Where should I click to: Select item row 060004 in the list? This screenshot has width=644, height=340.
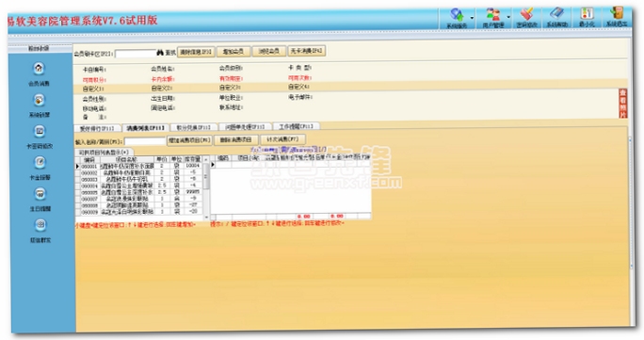139,186
